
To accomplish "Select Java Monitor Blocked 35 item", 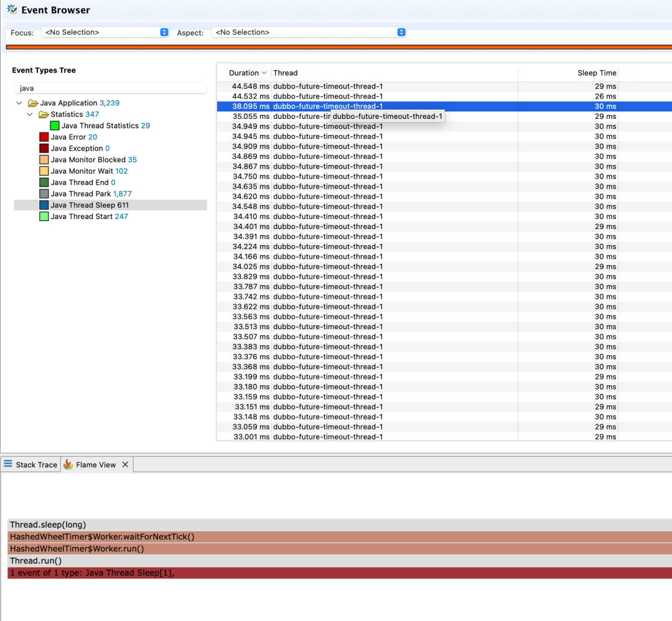I will [x=94, y=160].
